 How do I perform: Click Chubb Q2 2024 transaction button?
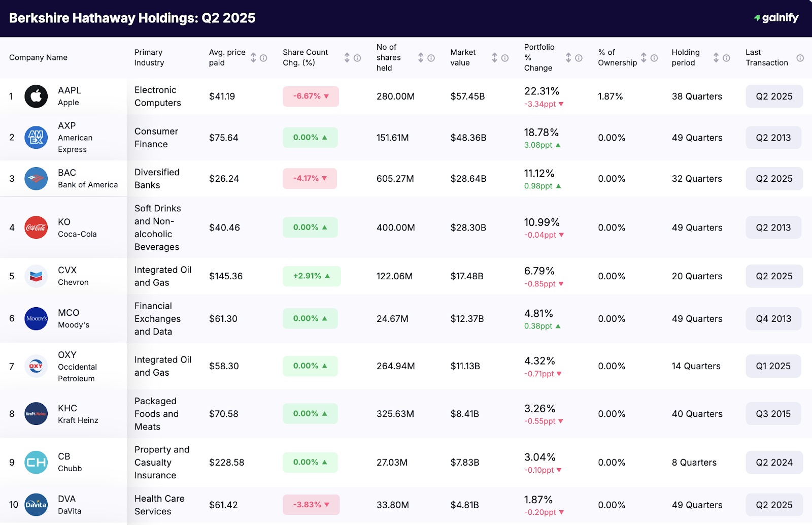(774, 463)
